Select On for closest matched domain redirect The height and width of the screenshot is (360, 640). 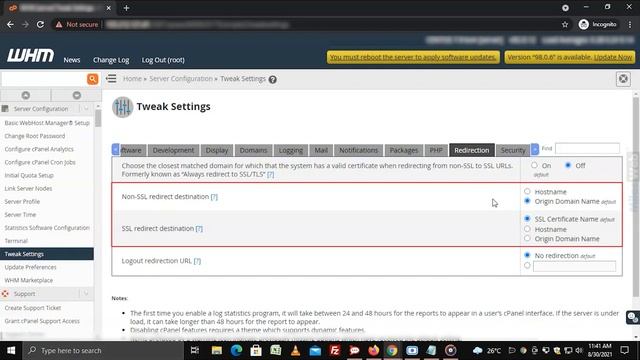(x=534, y=165)
